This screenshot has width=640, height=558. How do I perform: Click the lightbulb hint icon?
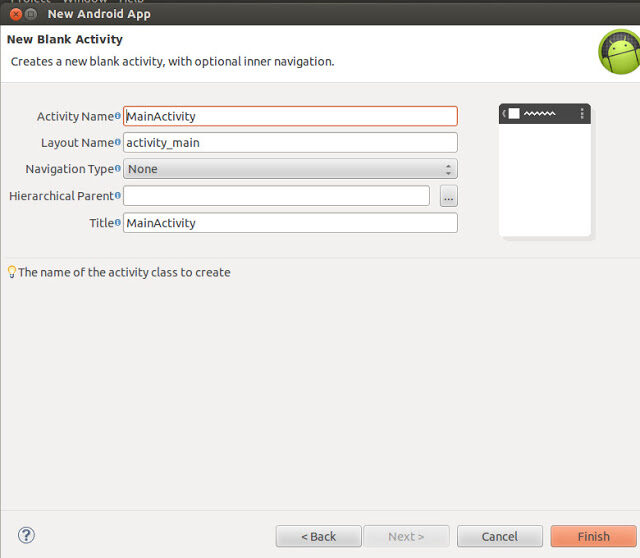(12, 272)
